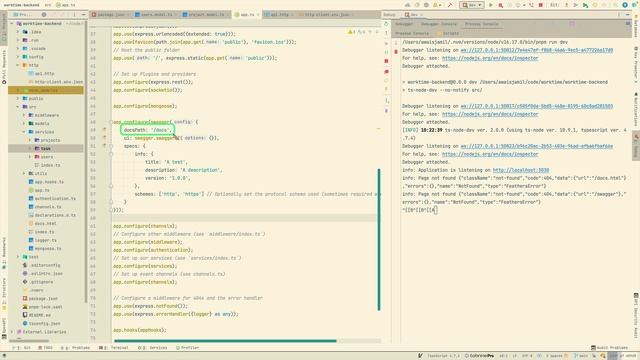Open the Git tool window
The image size is (640, 360).
tap(22, 348)
